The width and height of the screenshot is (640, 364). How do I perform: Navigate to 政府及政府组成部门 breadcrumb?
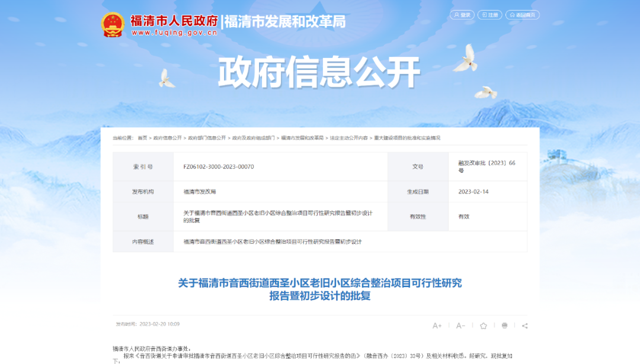253,138
